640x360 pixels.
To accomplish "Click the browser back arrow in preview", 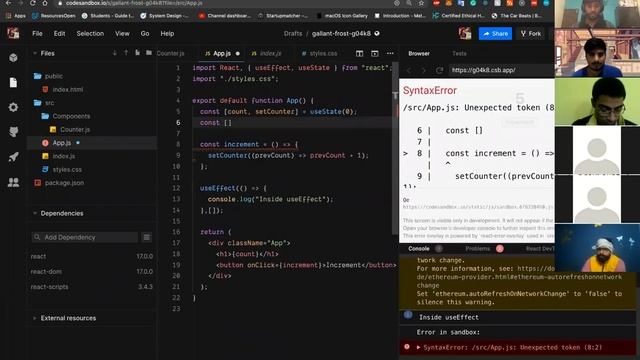I will click(x=409, y=70).
